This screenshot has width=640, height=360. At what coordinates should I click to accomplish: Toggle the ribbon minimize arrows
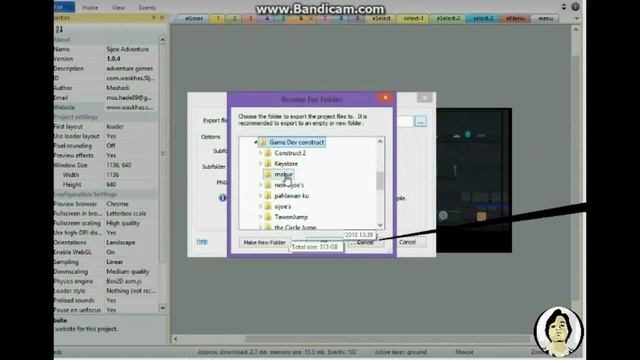tap(564, 7)
